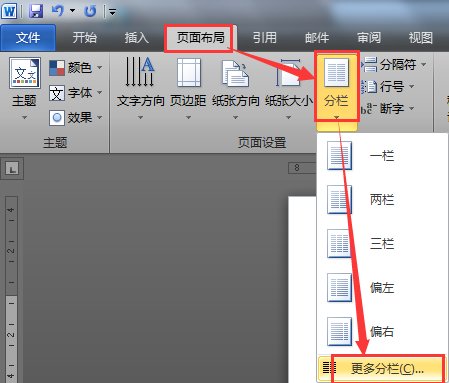The width and height of the screenshot is (449, 383).
Task: Switch to the 插入 tab
Action: tap(136, 37)
